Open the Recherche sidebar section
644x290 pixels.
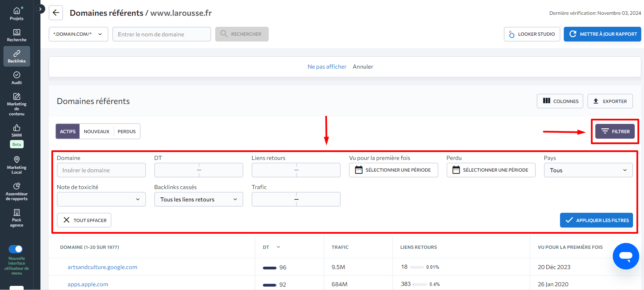(x=16, y=35)
